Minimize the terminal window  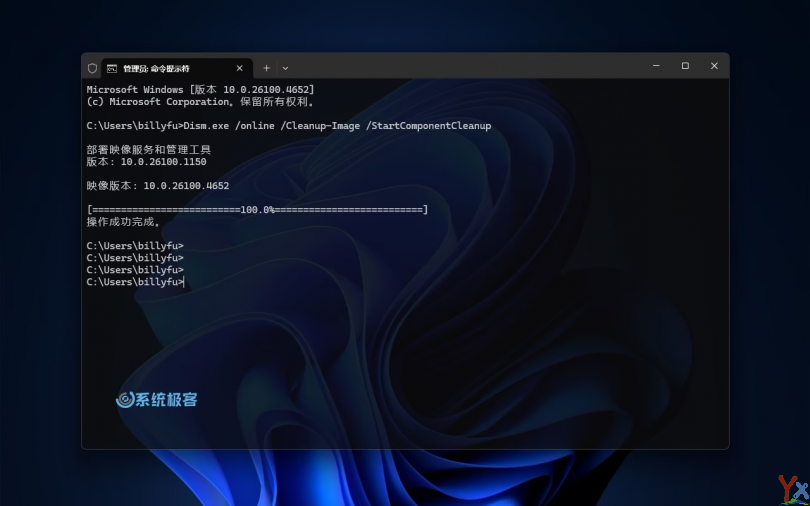pyautogui.click(x=656, y=66)
